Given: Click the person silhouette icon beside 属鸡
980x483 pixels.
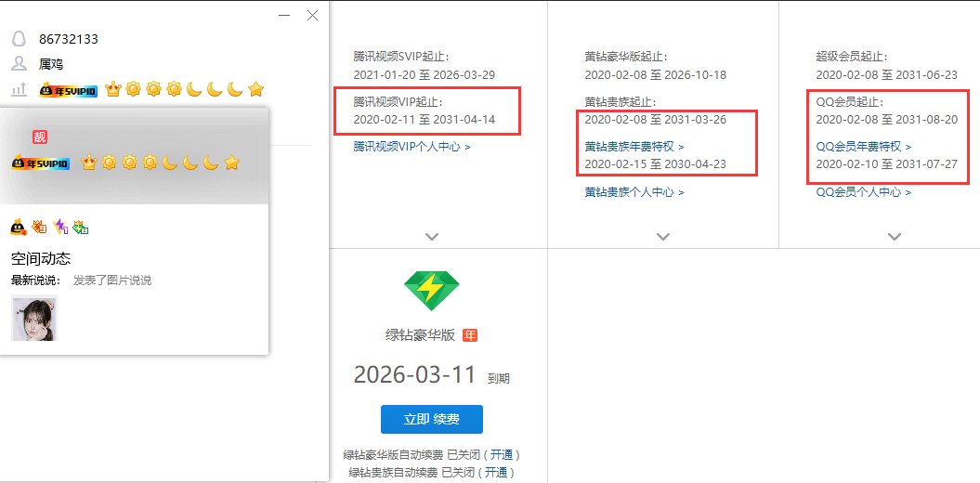Looking at the screenshot, I should 19,64.
